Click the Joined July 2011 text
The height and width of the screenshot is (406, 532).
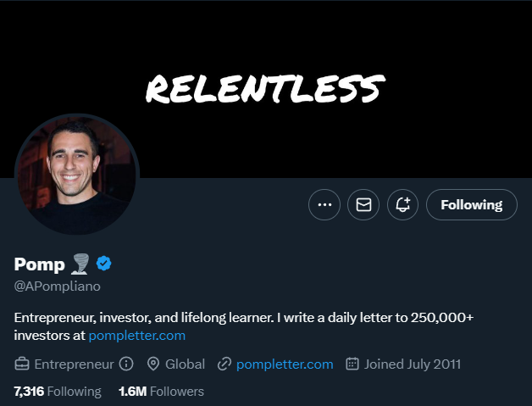(413, 364)
